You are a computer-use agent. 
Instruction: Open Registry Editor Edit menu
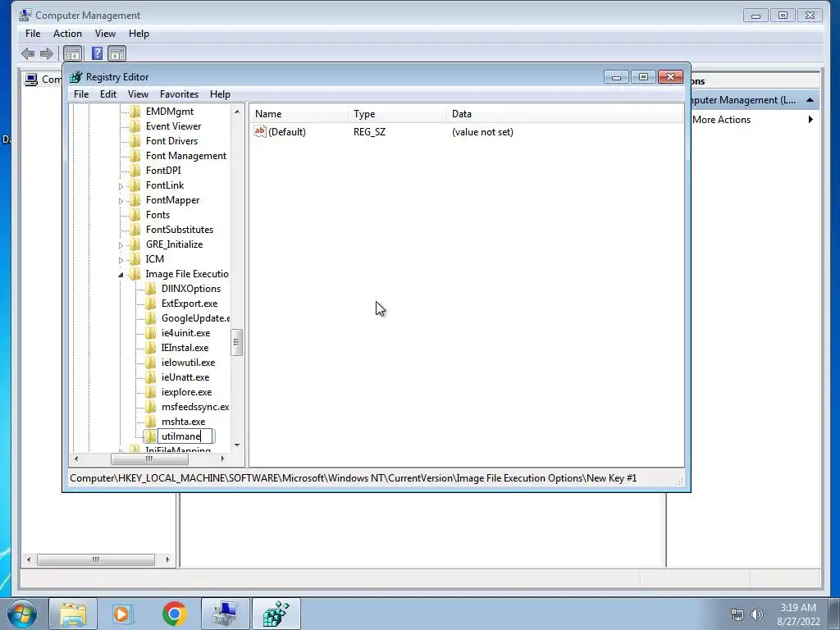[108, 94]
